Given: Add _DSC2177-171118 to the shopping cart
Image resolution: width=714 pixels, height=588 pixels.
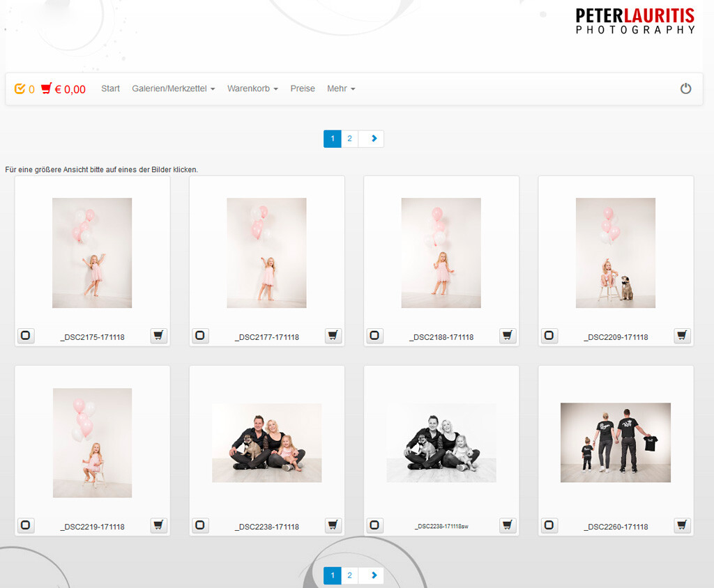Looking at the screenshot, I should [333, 336].
